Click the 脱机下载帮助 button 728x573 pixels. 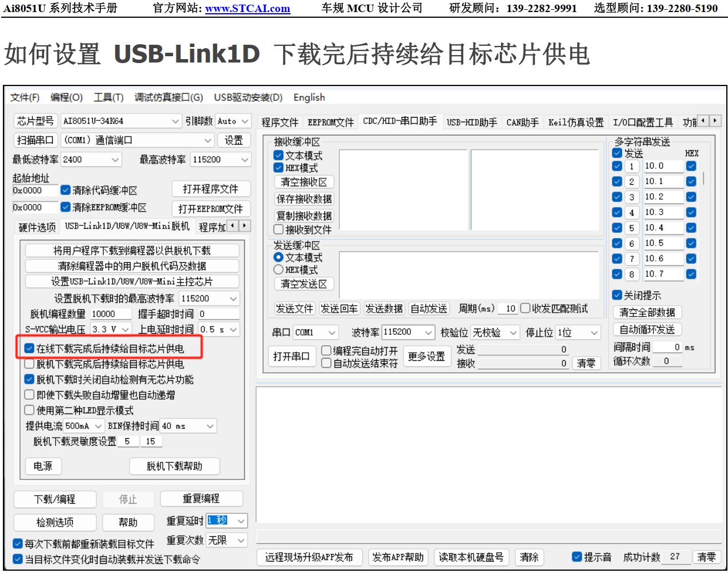[x=174, y=466]
